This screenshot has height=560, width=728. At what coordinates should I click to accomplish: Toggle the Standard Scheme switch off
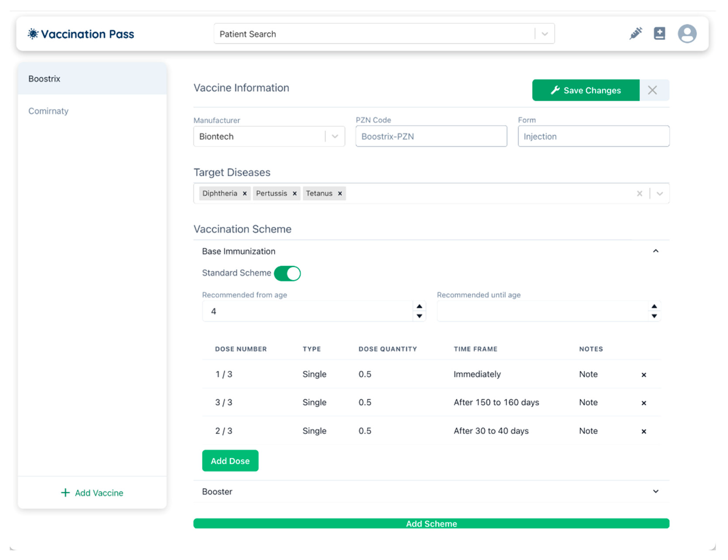[287, 274]
